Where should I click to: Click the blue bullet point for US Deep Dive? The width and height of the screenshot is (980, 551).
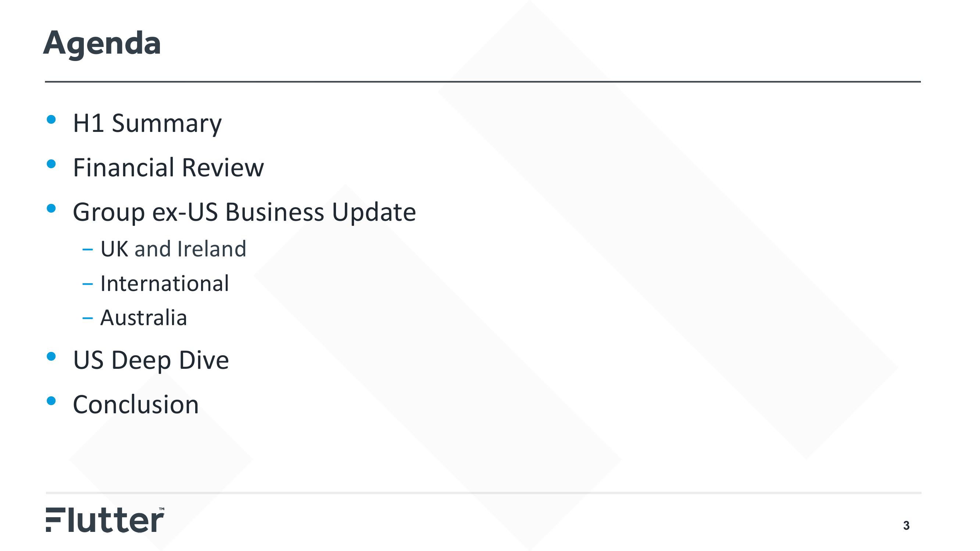click(x=53, y=359)
